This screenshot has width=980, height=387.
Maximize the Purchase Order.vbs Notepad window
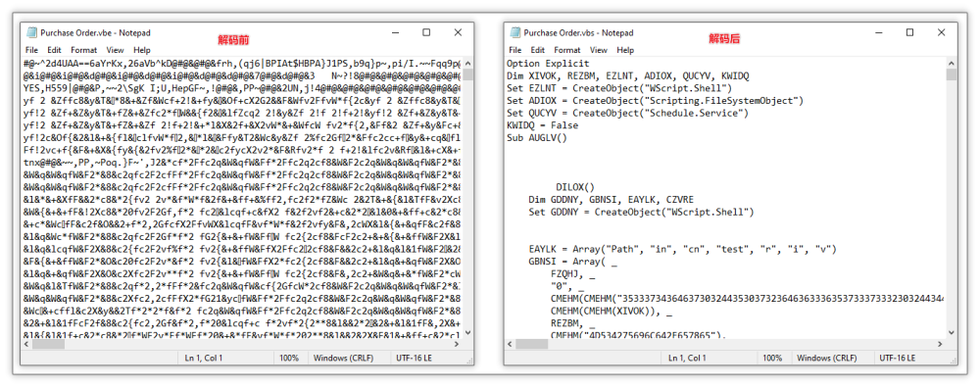click(909, 32)
